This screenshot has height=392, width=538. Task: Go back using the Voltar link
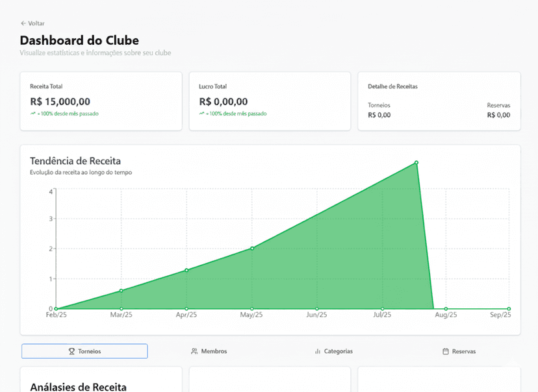pos(36,23)
